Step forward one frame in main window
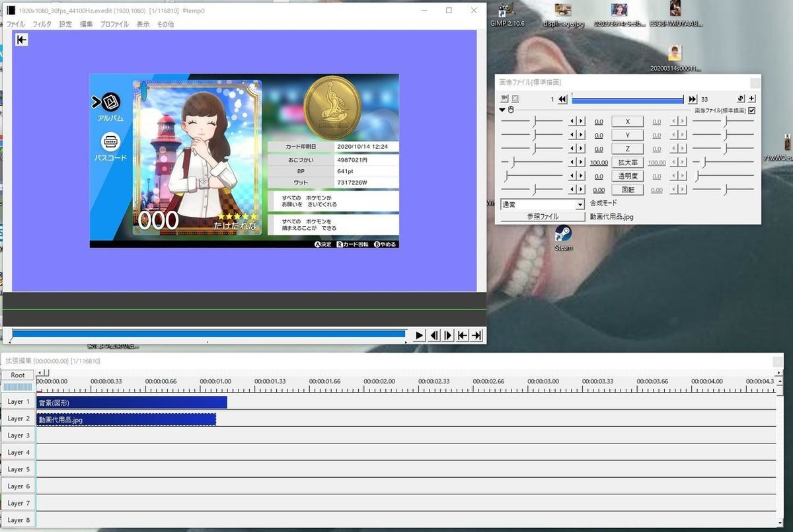 point(448,335)
